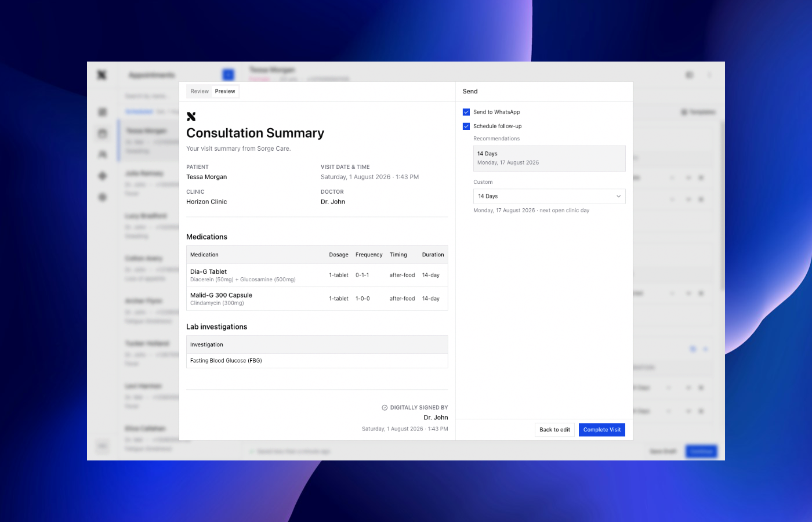Click the 'next open clinic day' note
Image resolution: width=812 pixels, height=522 pixels.
pyautogui.click(x=564, y=211)
